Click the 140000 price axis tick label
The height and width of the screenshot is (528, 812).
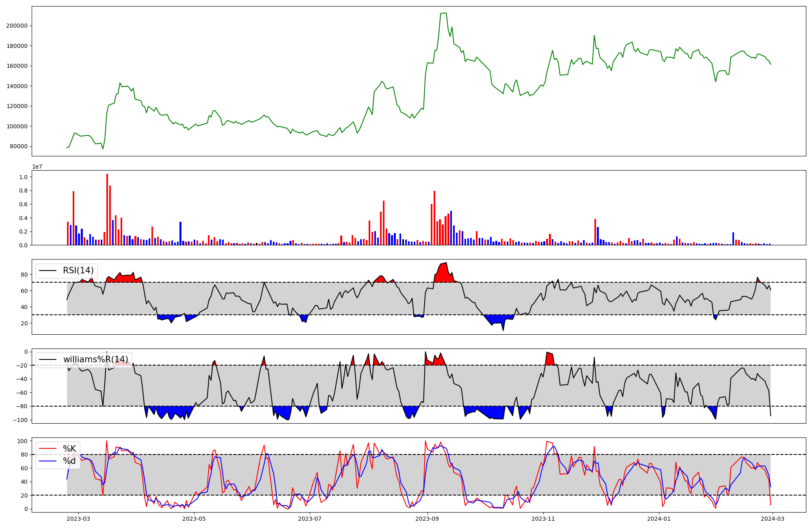pos(17,86)
